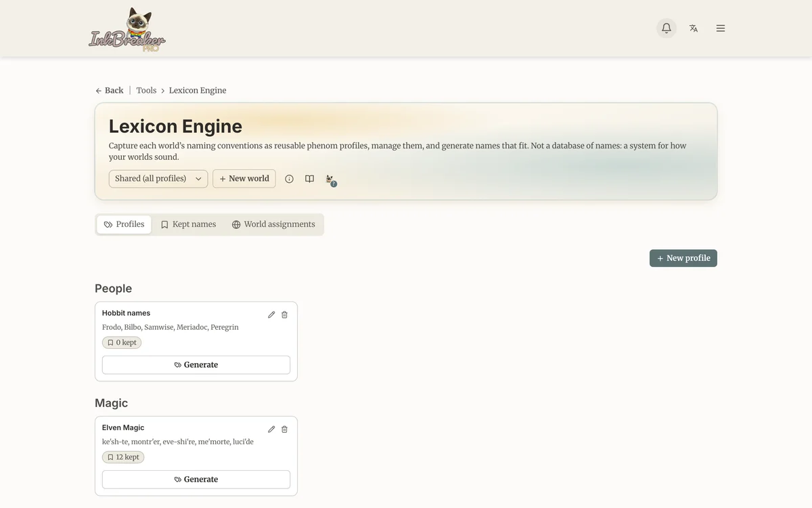Click the sample text starting with ke'sh-te
The width and height of the screenshot is (812, 508).
[x=178, y=442]
